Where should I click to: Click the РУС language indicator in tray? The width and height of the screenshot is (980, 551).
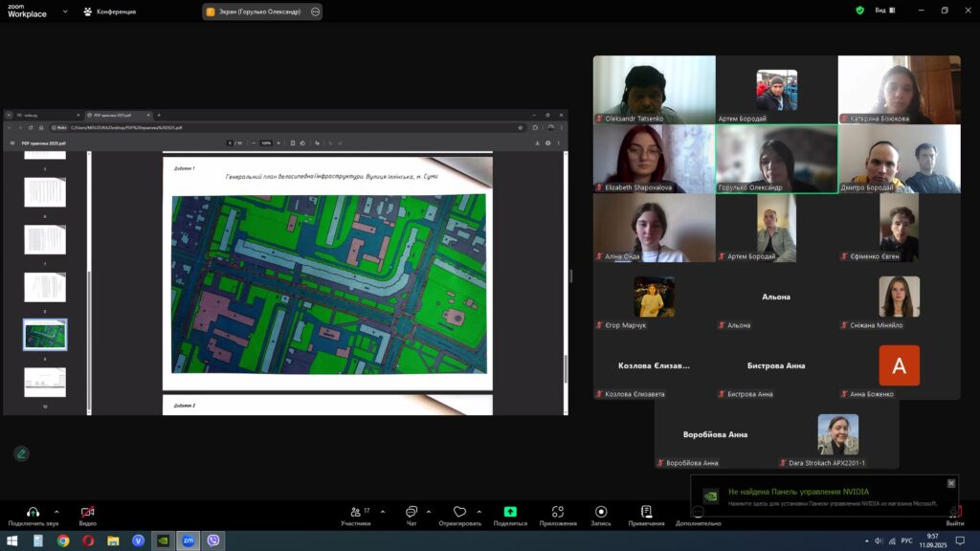point(907,540)
